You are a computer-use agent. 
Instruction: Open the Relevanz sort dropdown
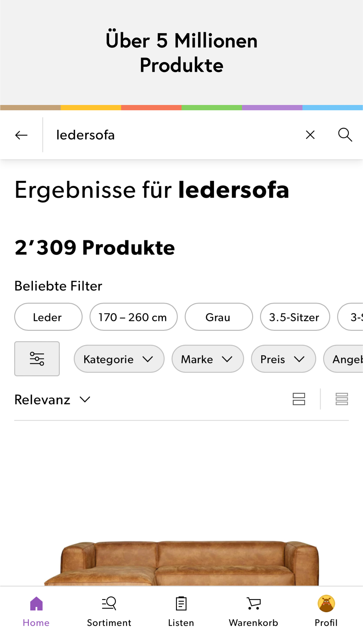click(x=53, y=399)
